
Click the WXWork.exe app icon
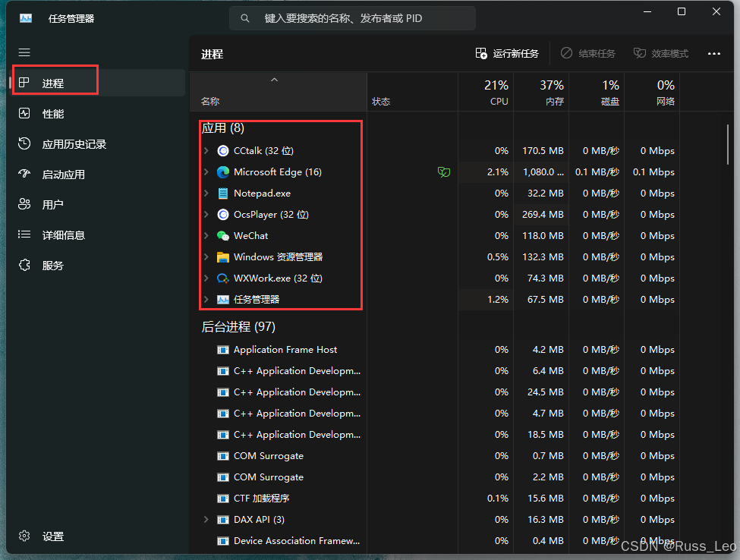[222, 278]
